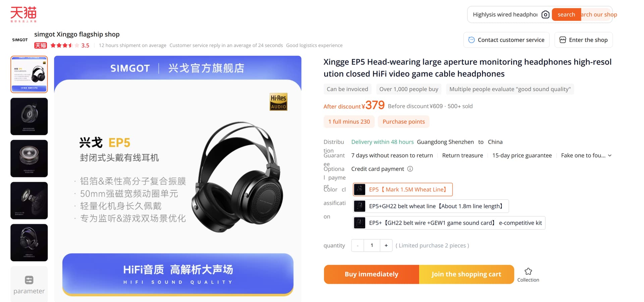The image size is (644, 302).
Task: Increase quantity with plus button
Action: (386, 246)
